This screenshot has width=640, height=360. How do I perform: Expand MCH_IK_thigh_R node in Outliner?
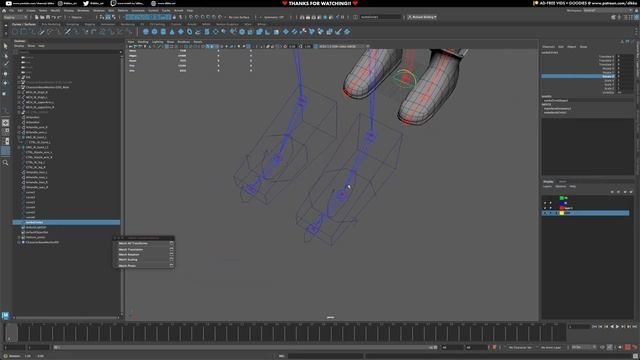point(19,92)
